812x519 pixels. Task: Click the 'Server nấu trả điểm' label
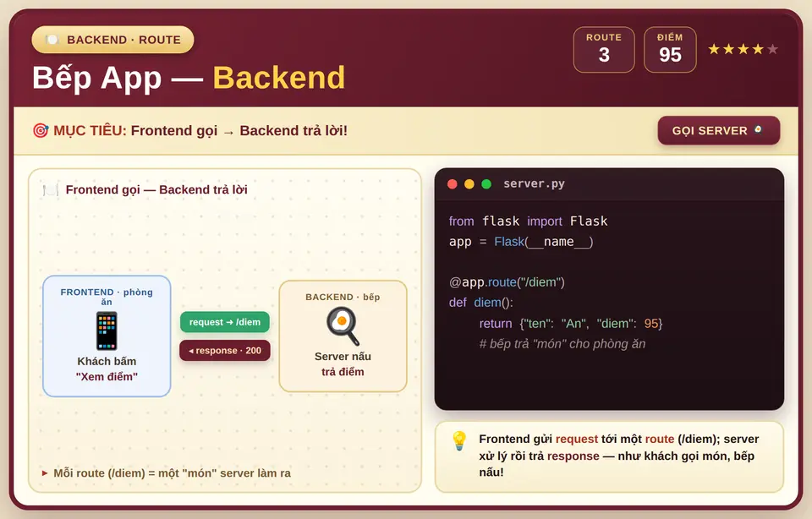coord(343,363)
